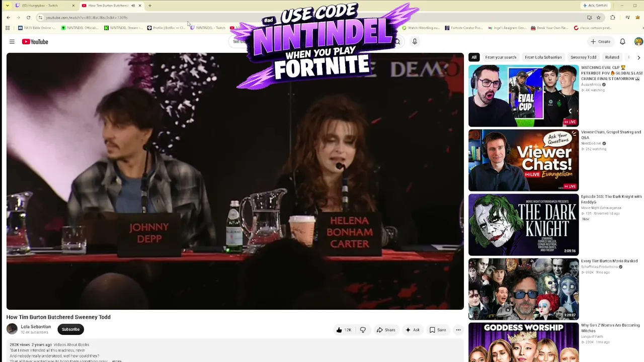644x362 pixels.
Task: Open 'Viewer Chats, Gospel Sharing and Q&A' title
Action: click(611, 135)
